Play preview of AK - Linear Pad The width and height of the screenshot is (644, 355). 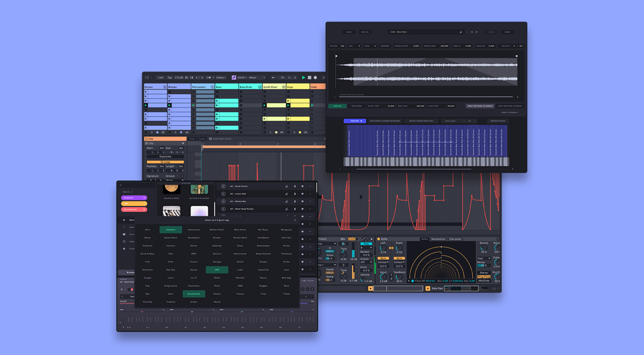pos(223,194)
